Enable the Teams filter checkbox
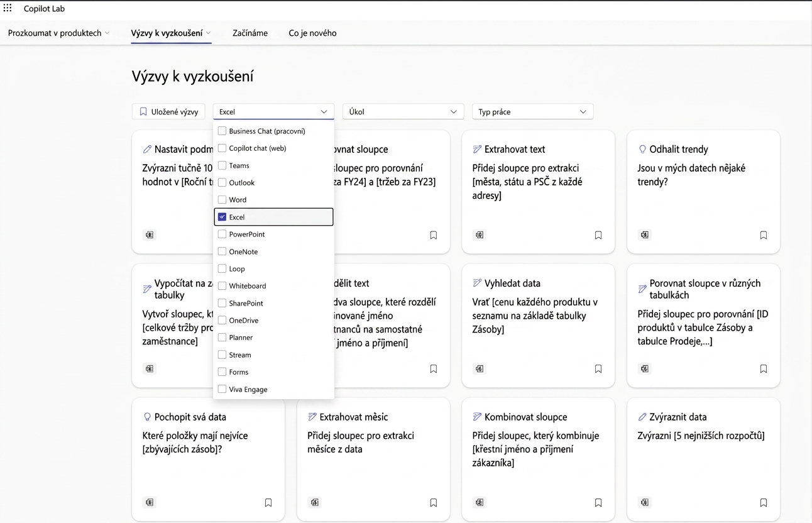 tap(222, 165)
